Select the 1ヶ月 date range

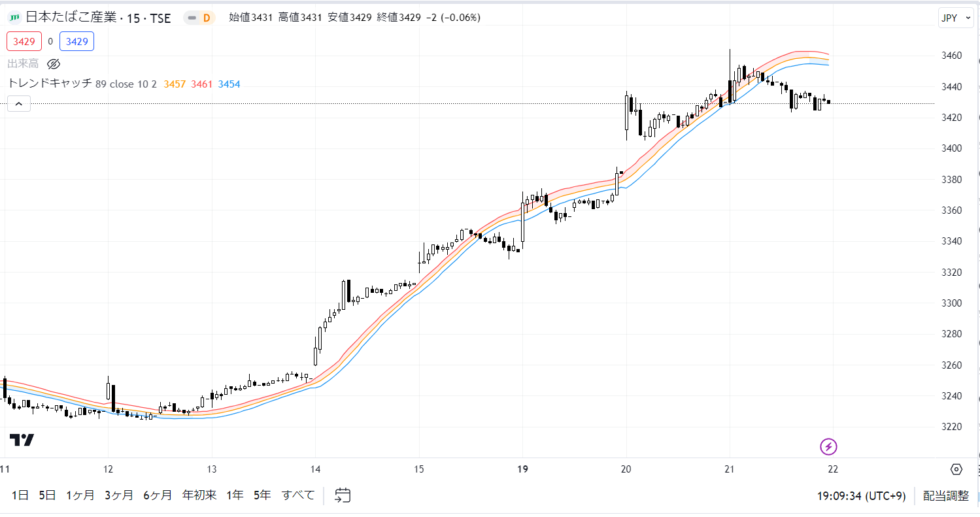(x=80, y=495)
